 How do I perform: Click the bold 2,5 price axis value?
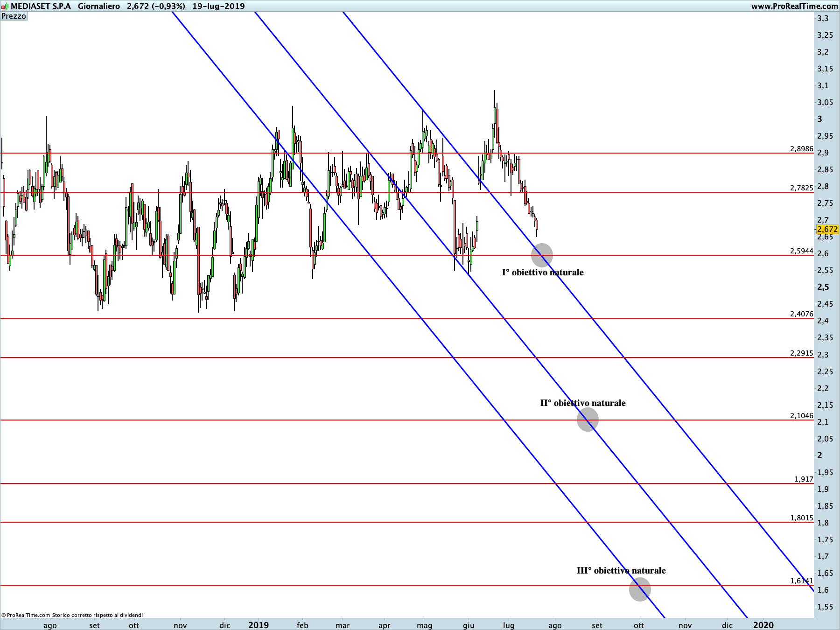click(x=823, y=287)
